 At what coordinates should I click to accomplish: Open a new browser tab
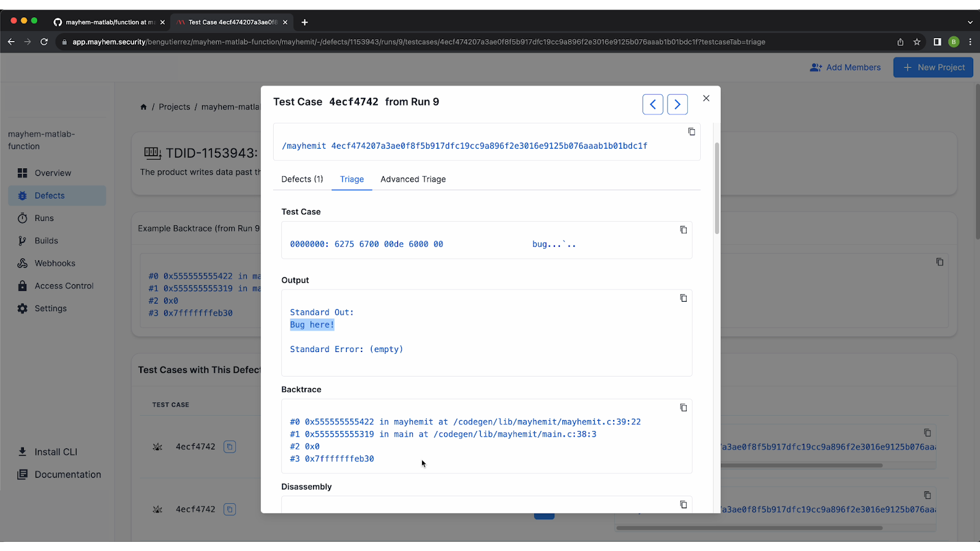(x=304, y=22)
